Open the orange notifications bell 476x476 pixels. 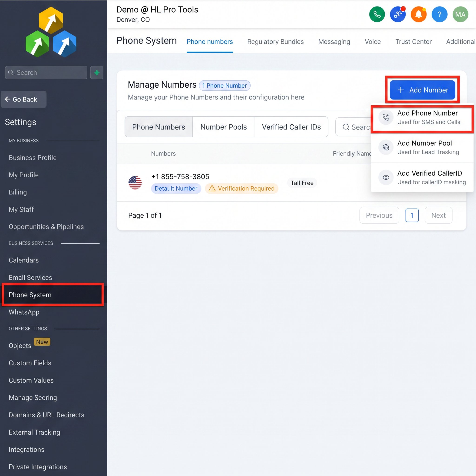point(419,14)
